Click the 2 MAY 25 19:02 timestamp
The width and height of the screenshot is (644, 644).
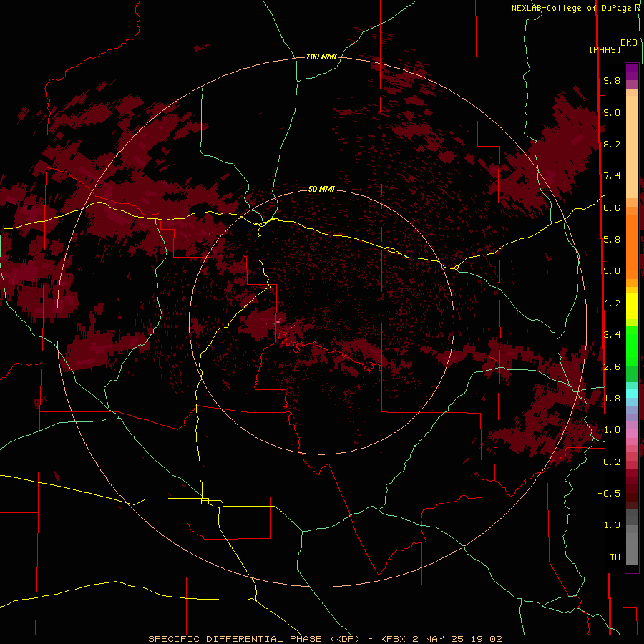tap(457, 639)
